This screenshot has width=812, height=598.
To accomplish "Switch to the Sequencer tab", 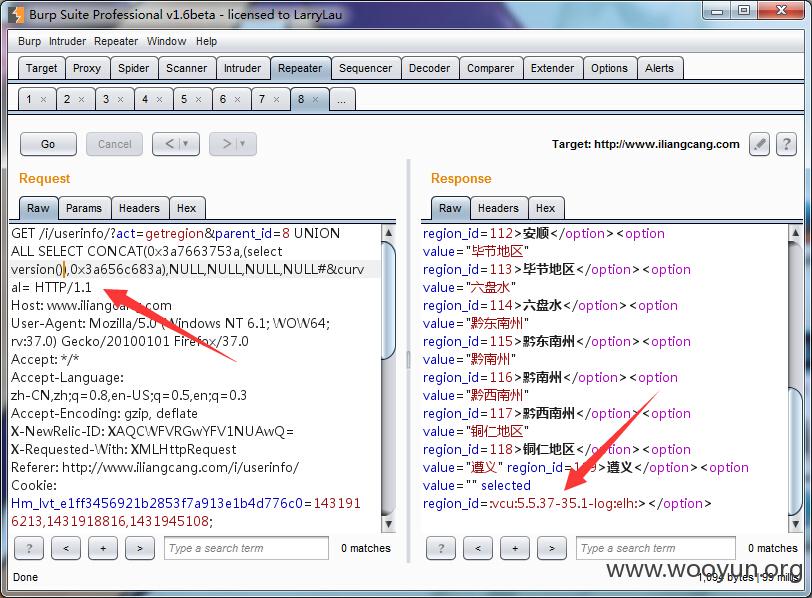I will click(366, 68).
